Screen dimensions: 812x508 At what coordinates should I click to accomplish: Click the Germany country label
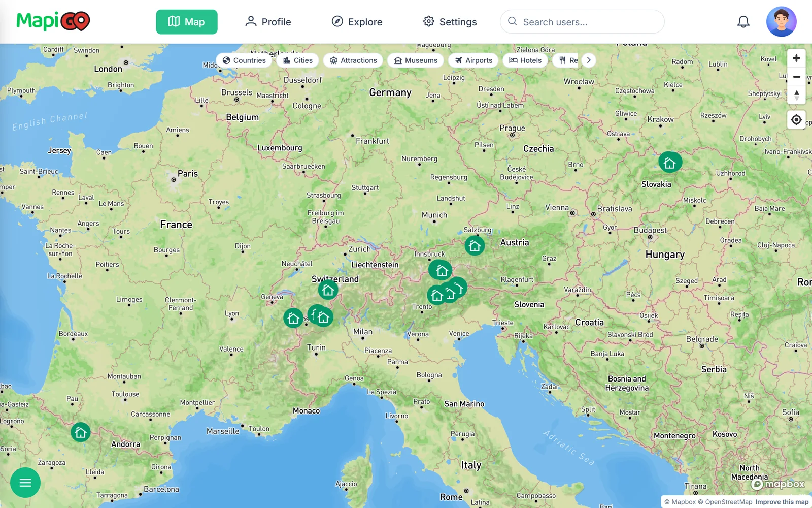pyautogui.click(x=390, y=92)
